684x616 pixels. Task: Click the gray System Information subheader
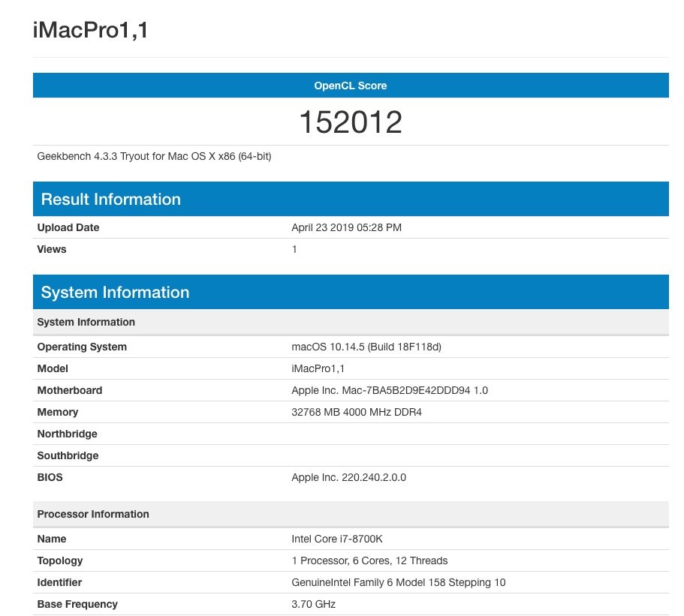tap(351, 322)
